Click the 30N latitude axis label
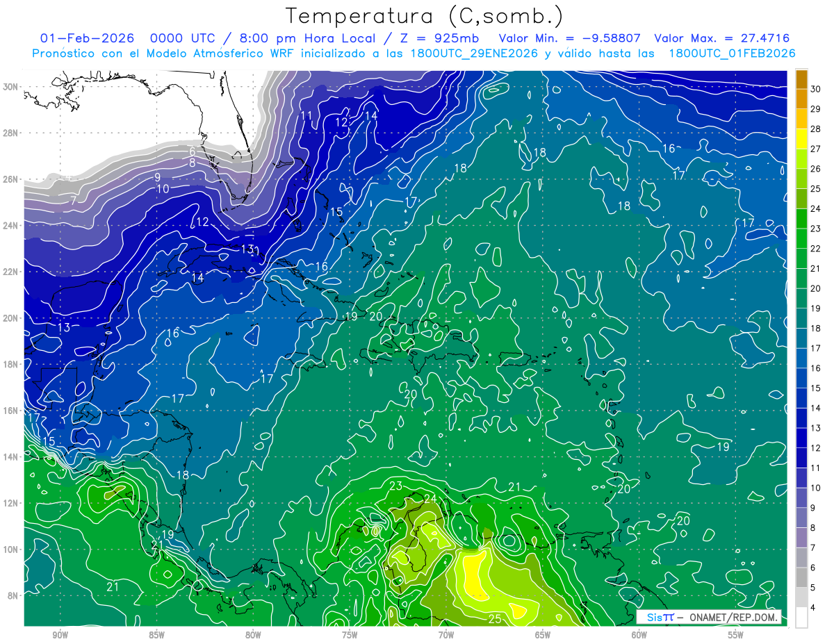The image size is (834, 644). click(x=10, y=87)
